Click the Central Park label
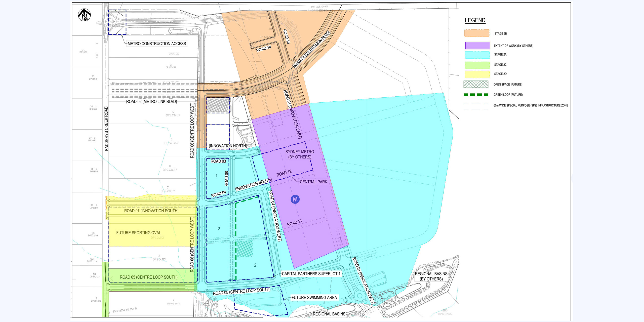 click(313, 182)
